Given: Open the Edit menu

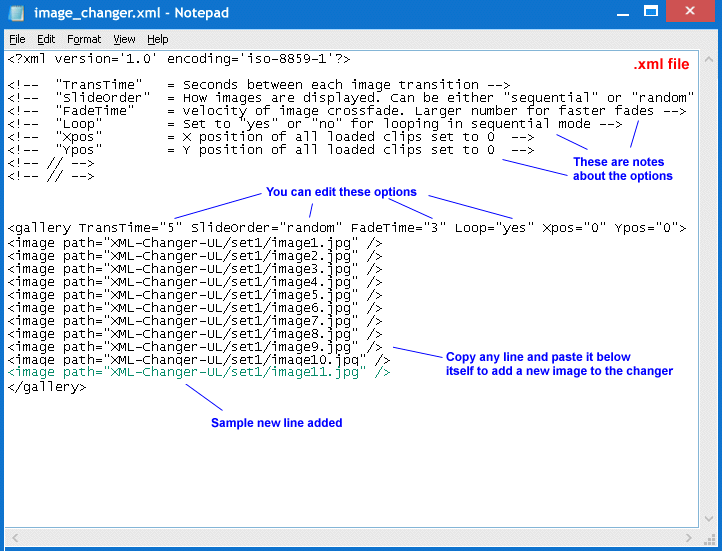Looking at the screenshot, I should tap(46, 39).
